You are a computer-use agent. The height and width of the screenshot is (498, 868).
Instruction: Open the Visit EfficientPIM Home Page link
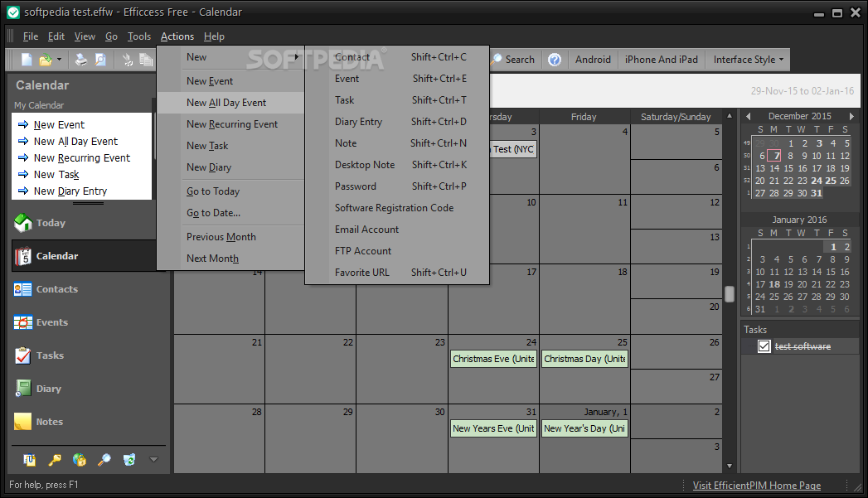click(x=757, y=486)
